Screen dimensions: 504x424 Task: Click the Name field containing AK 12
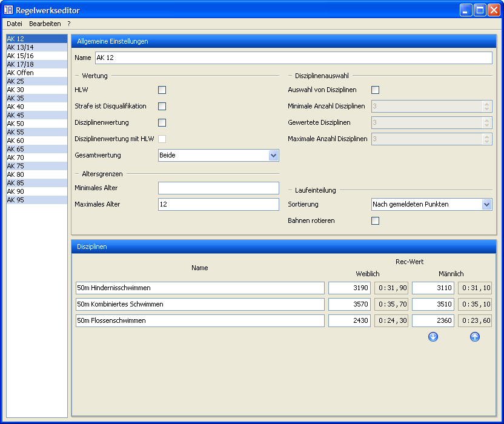(293, 58)
